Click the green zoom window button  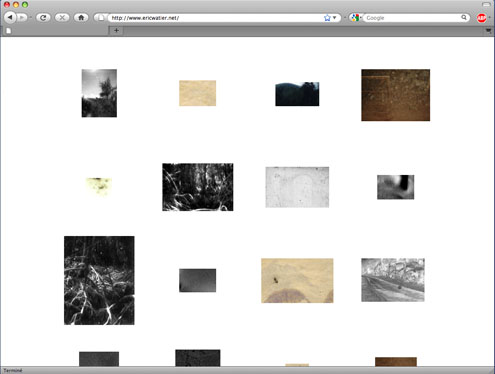pos(25,5)
